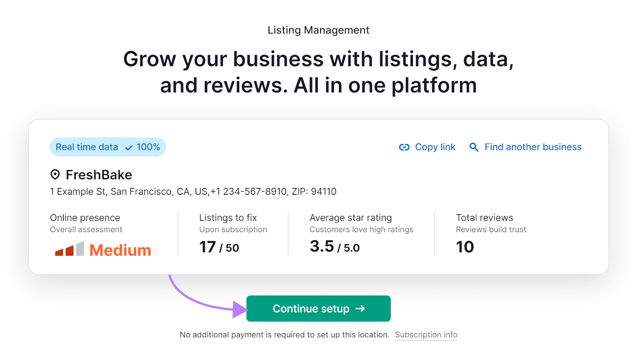Click the signal bars presence icon

coord(69,249)
